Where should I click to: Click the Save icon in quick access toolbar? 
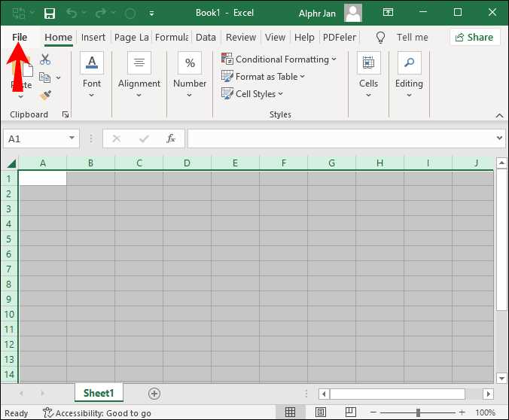(x=50, y=14)
